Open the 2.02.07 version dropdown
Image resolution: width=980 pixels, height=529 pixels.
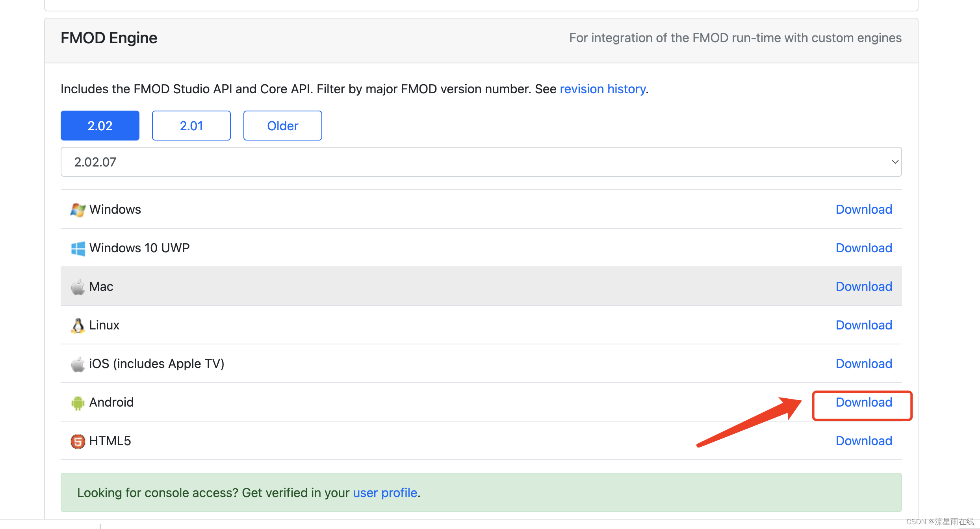coord(481,162)
